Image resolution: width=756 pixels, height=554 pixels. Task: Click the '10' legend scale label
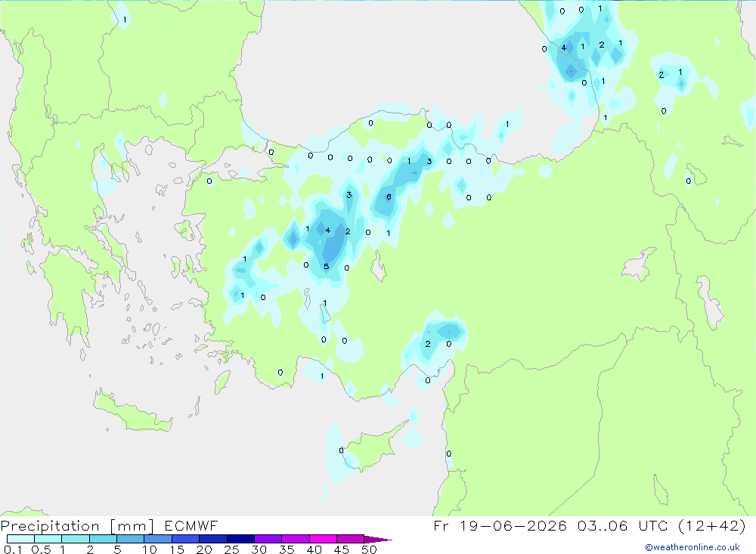point(150,549)
